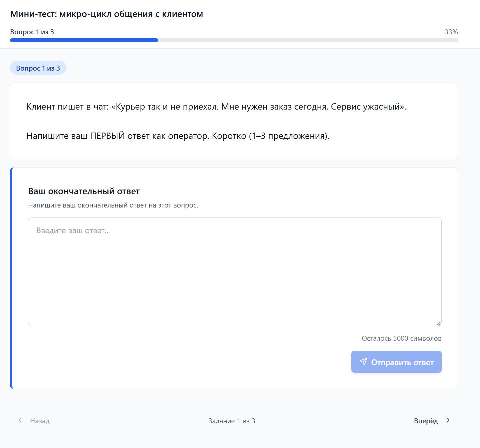Advance to next question with Вперёд

click(x=426, y=421)
